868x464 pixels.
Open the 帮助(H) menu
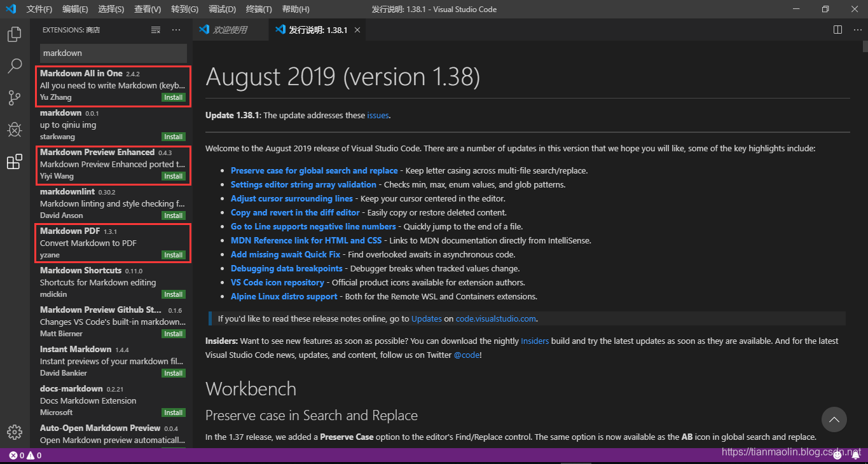(x=296, y=9)
